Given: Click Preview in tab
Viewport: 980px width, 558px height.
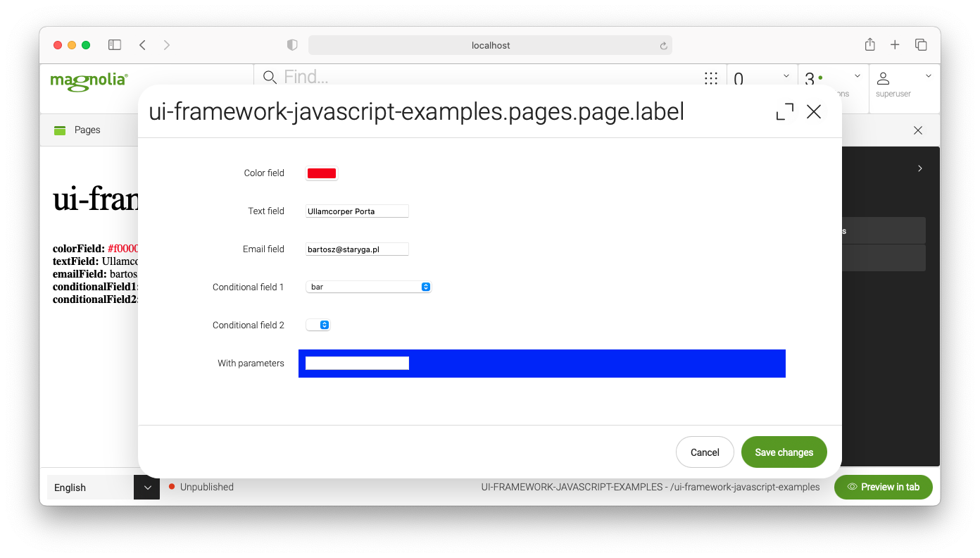Looking at the screenshot, I should 883,487.
